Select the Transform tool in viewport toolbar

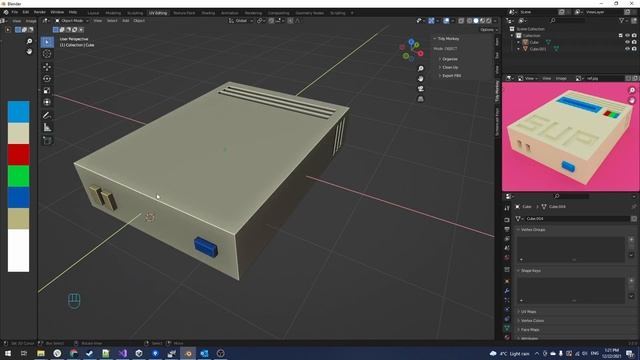(x=47, y=102)
